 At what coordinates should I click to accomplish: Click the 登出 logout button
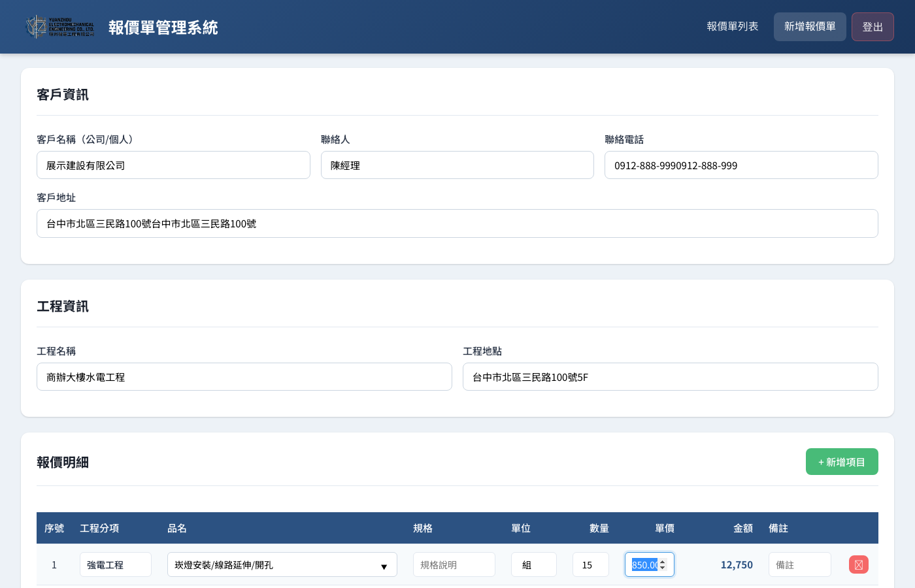coord(872,27)
